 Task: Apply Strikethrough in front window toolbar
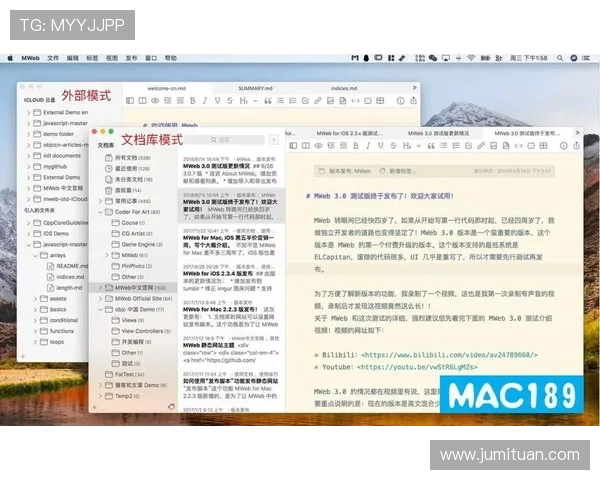pos(393,145)
